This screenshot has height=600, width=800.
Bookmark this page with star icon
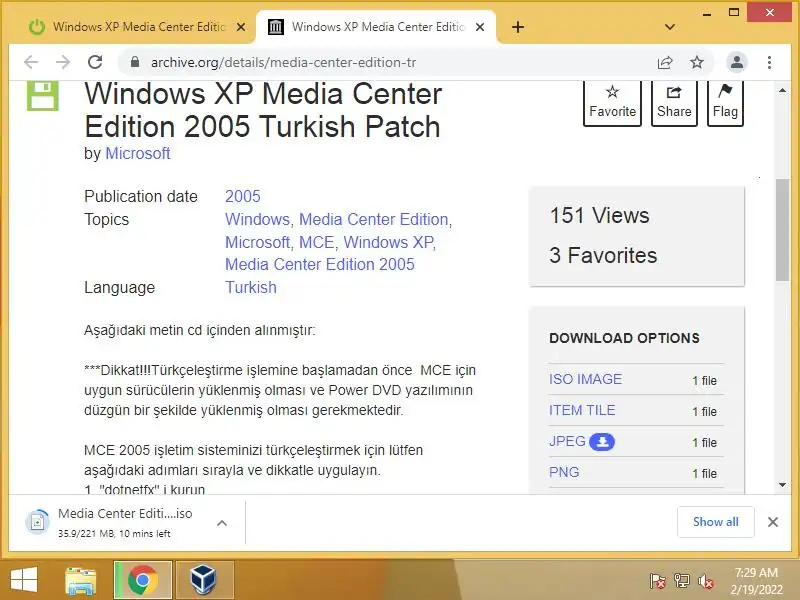[x=697, y=62]
